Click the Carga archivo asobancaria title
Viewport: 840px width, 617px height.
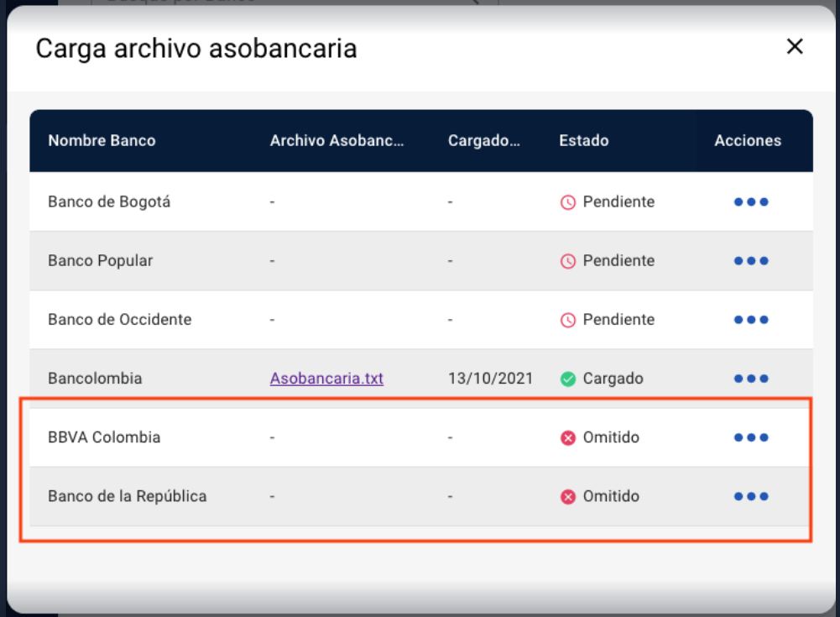click(x=196, y=49)
